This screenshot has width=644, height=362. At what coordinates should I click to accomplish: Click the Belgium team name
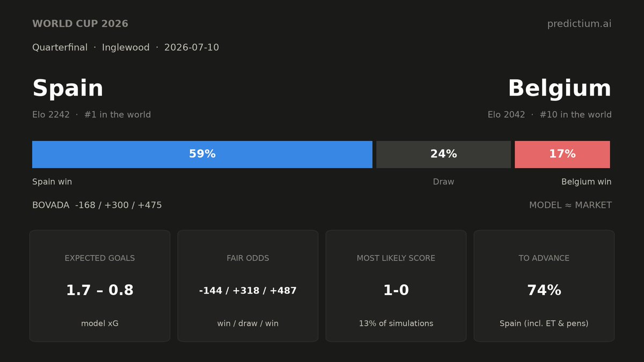[560, 88]
